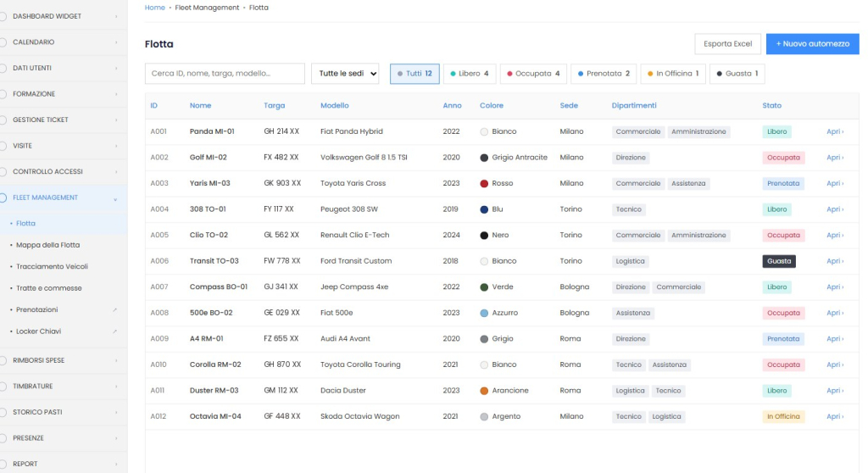Click Home breadcrumb link
The image size is (868, 473).
[154, 8]
